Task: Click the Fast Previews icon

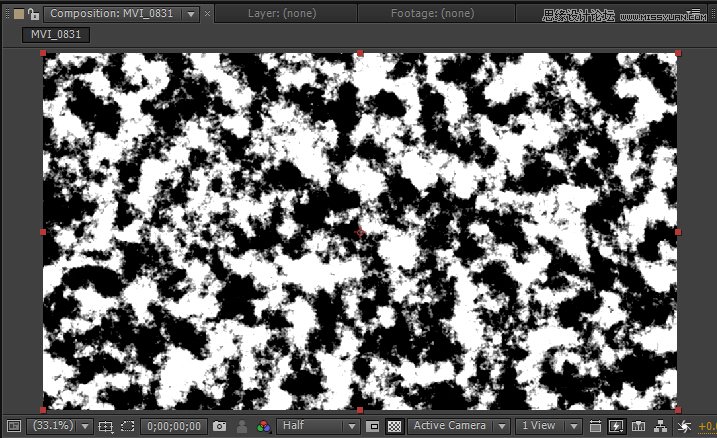Action: point(617,426)
